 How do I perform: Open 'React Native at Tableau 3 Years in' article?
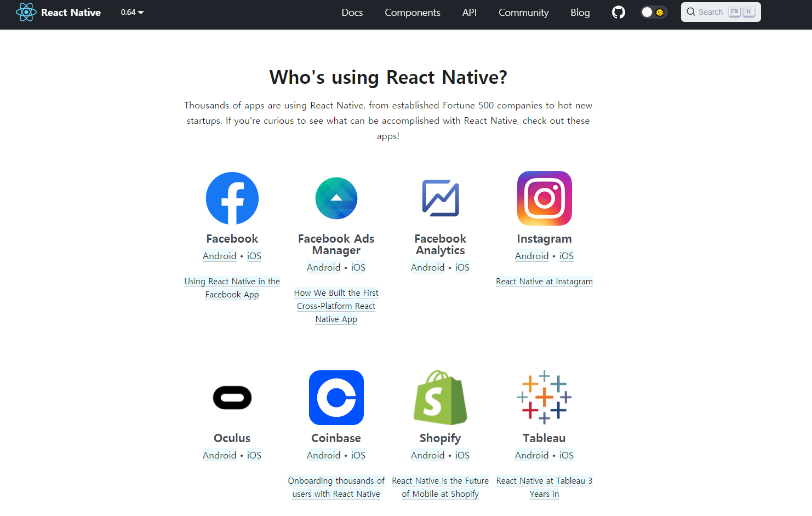(545, 488)
